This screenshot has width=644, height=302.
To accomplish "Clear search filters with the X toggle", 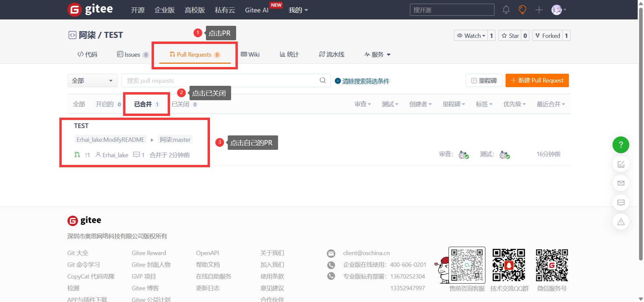I will (338, 81).
